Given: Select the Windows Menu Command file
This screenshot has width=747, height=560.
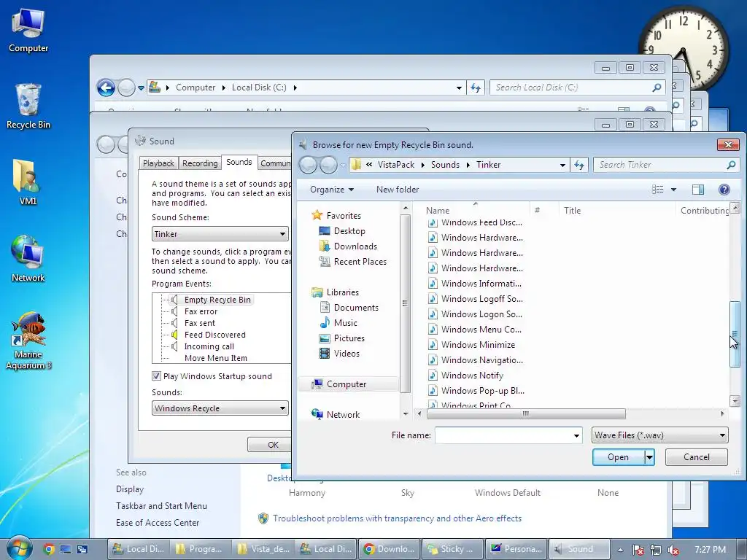Looking at the screenshot, I should 481,329.
